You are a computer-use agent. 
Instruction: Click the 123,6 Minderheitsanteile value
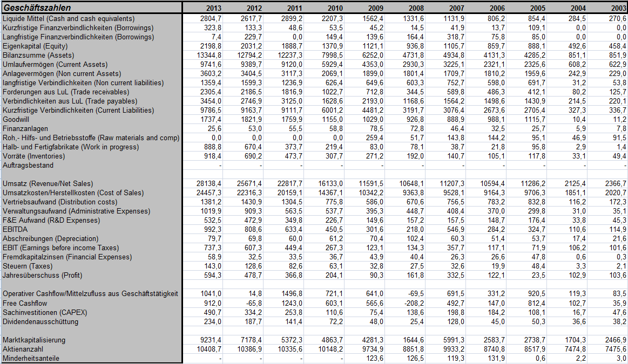point(374,359)
